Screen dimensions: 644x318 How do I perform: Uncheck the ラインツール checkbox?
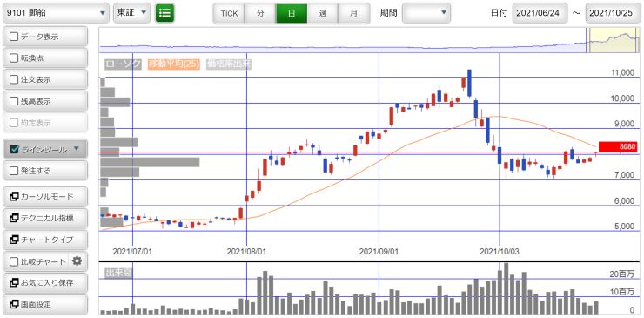tap(14, 149)
